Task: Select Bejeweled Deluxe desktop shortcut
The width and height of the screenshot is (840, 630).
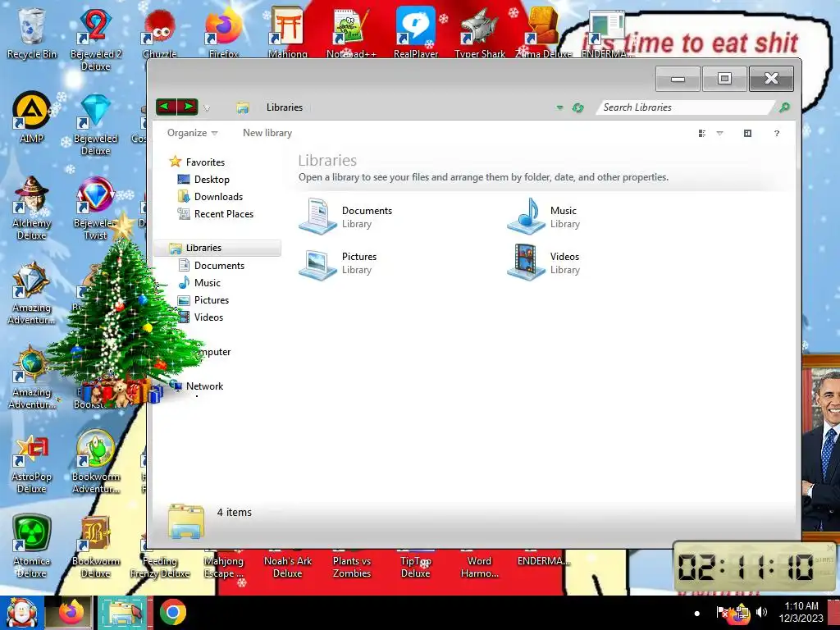Action: pyautogui.click(x=95, y=125)
